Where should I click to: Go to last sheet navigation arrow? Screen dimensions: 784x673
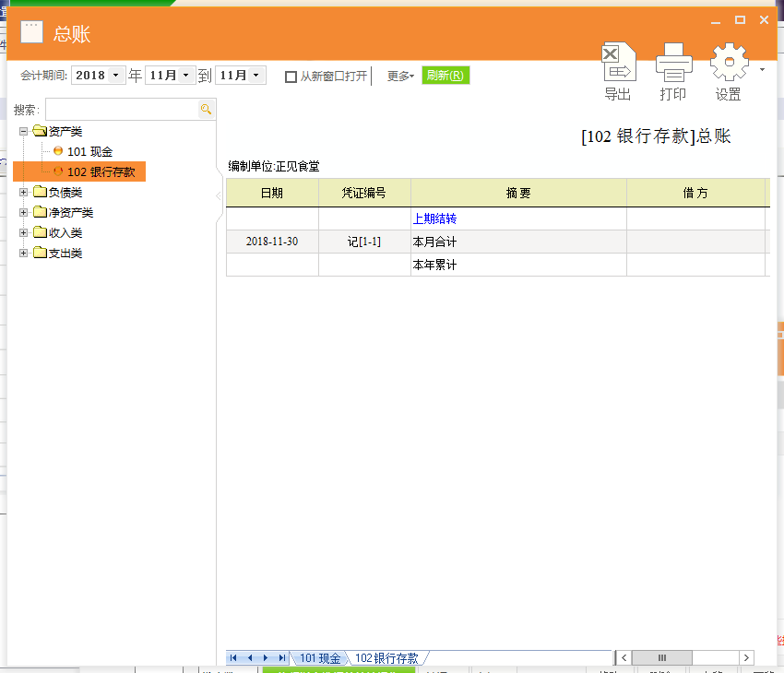click(x=281, y=657)
